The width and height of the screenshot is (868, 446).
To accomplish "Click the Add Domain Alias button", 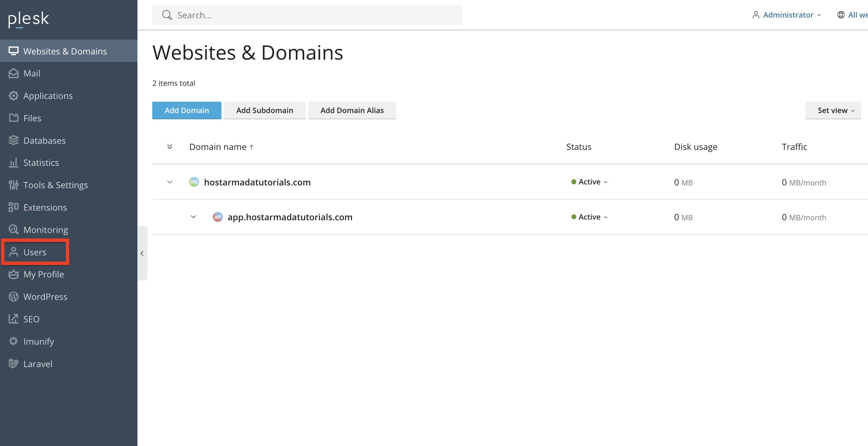I will point(352,110).
